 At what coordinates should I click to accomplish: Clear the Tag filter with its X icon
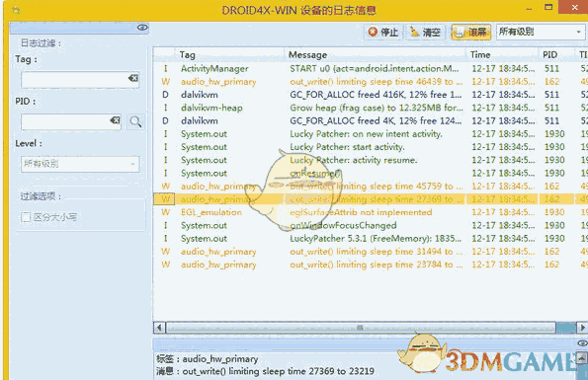(x=132, y=78)
